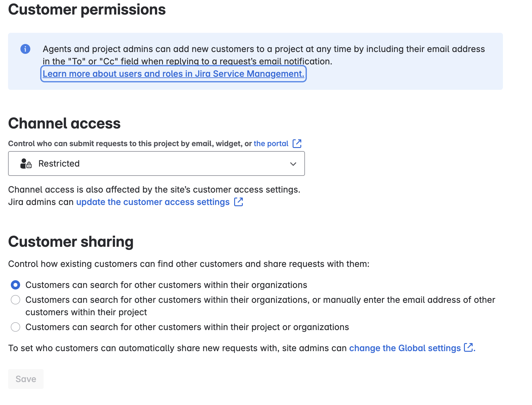Follow "update the customer access settings" link
This screenshot has width=532, height=405.
[x=153, y=202]
